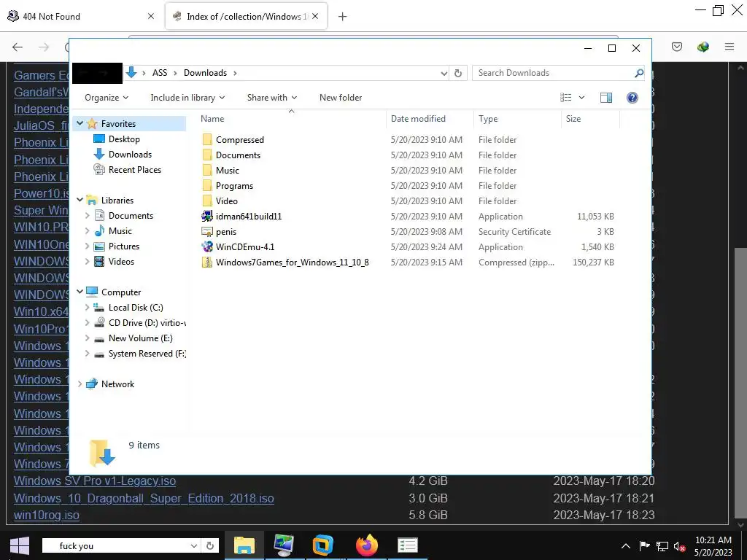Select CD Drive (D:) virtio drive
Screen dimensions: 747x560
click(x=139, y=323)
